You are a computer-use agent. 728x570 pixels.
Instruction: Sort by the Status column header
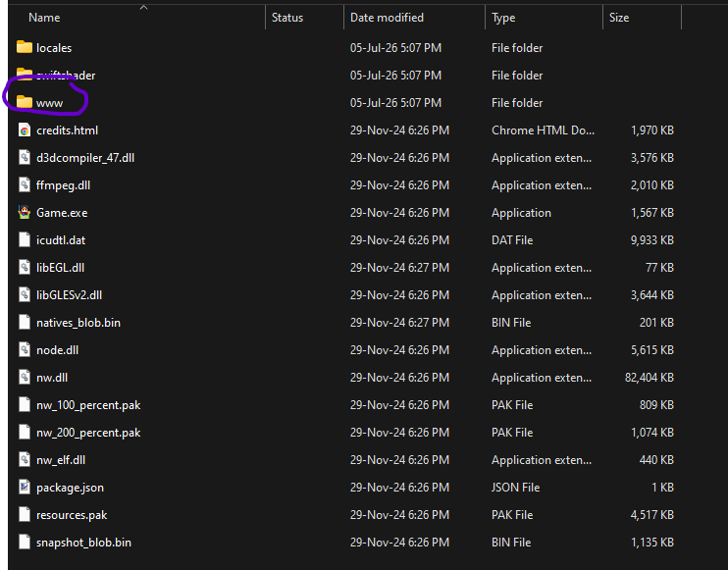click(x=287, y=18)
